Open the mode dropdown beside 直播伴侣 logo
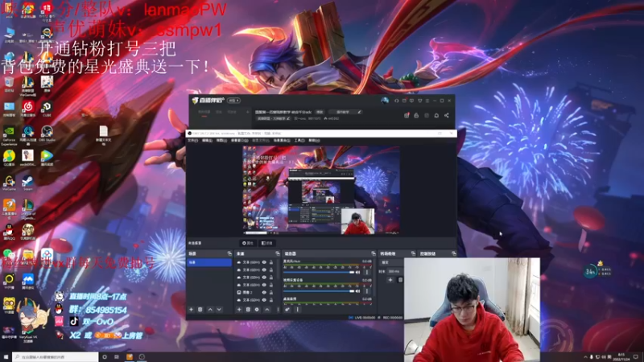This screenshot has height=362, width=644. tap(234, 101)
